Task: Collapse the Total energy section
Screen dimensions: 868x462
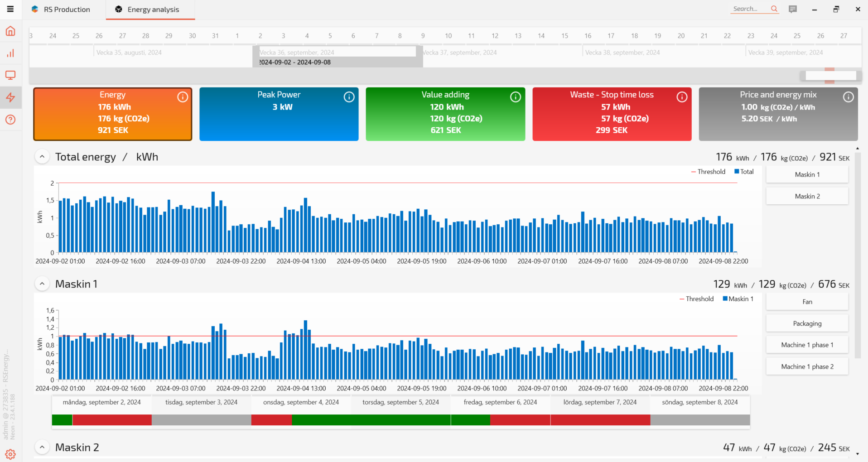Action: point(42,157)
